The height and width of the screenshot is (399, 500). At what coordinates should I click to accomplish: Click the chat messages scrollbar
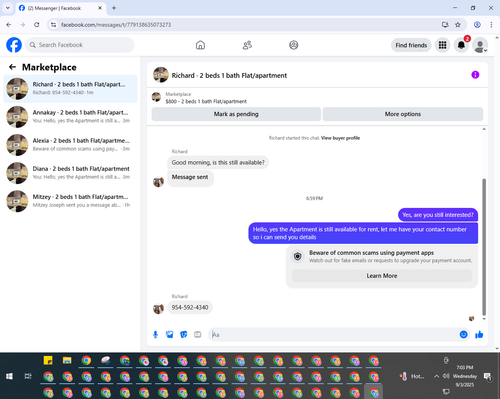click(484, 247)
